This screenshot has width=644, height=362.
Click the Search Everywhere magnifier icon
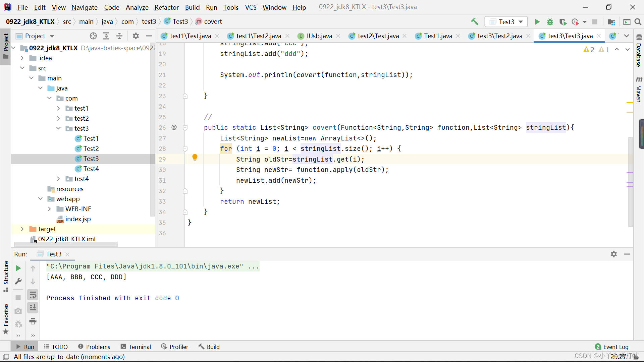pos(638,22)
